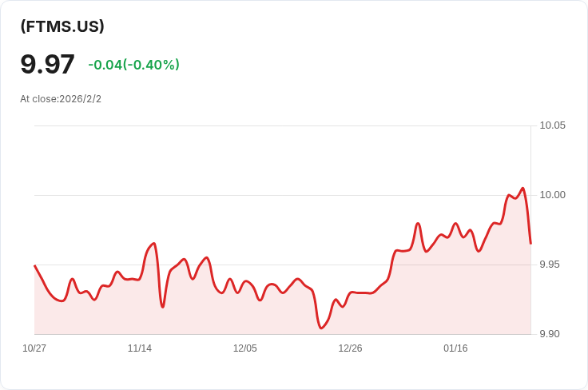Click the starting point of the price line
Viewport: 588px width, 390px height.
[x=35, y=266]
